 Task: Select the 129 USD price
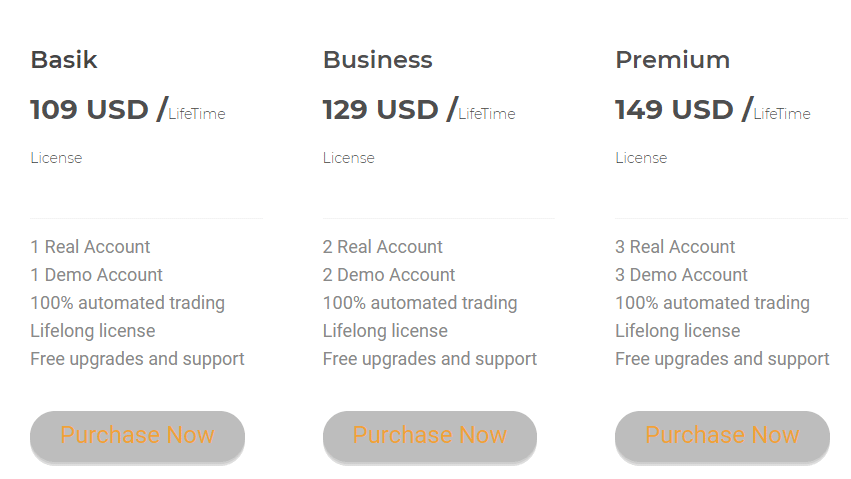[382, 109]
